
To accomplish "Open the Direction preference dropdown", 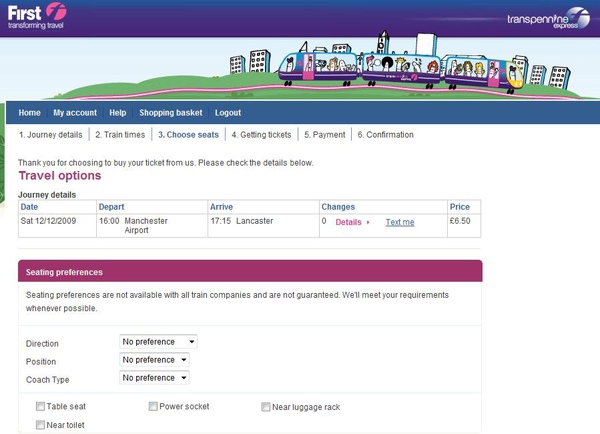I will [x=158, y=341].
